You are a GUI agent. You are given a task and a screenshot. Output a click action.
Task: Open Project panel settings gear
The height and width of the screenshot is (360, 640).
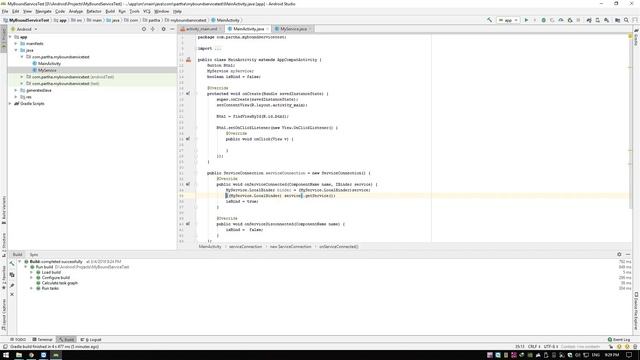coord(163,29)
